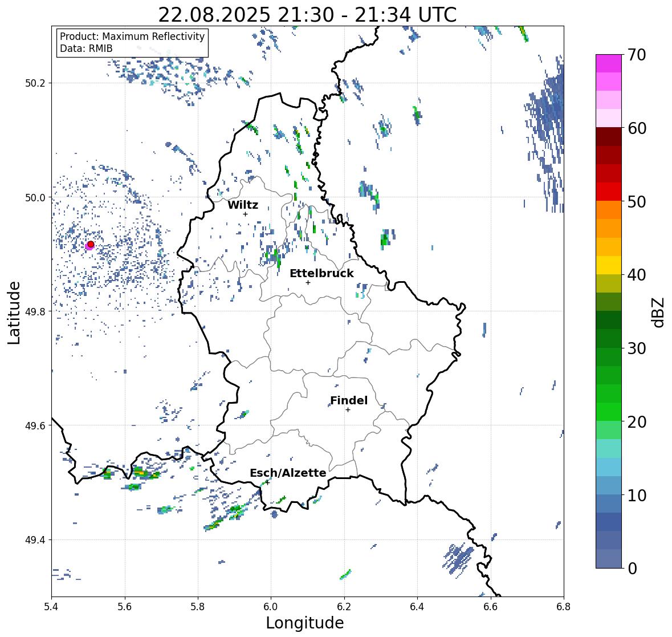This screenshot has height=637, width=672.
Task: Click the red dot marker near Latitude 49.9
Action: (91, 244)
